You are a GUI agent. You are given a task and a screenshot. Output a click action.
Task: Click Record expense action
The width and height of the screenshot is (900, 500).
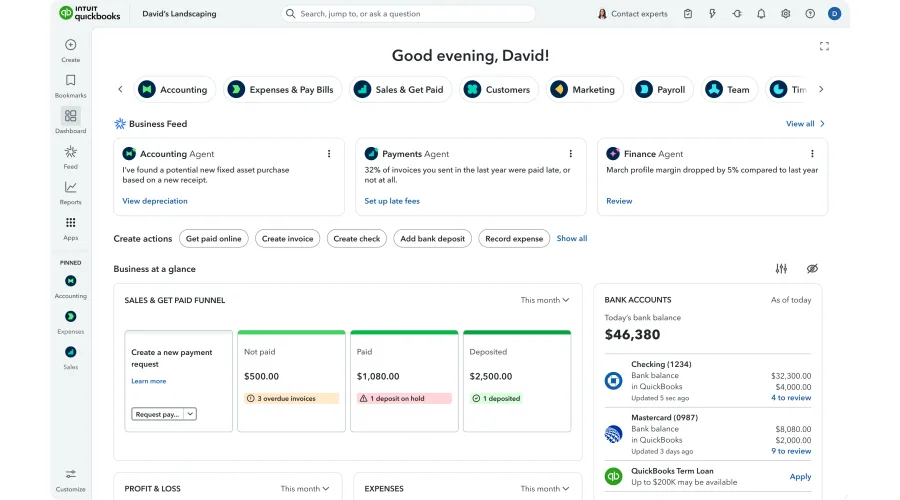(514, 239)
